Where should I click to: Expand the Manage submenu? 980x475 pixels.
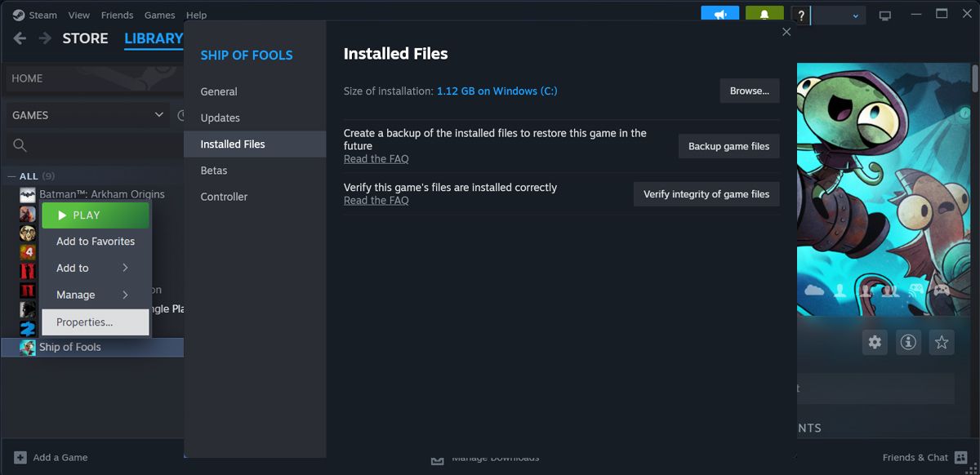(76, 295)
